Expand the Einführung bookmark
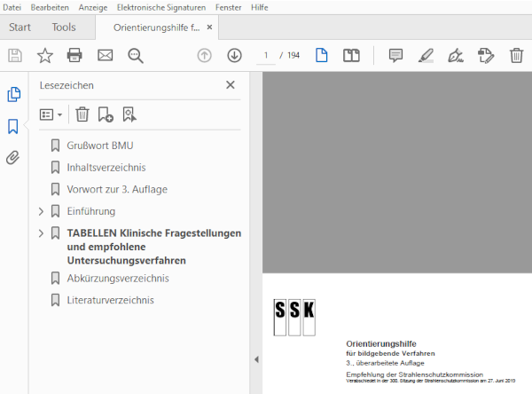 pos(41,211)
